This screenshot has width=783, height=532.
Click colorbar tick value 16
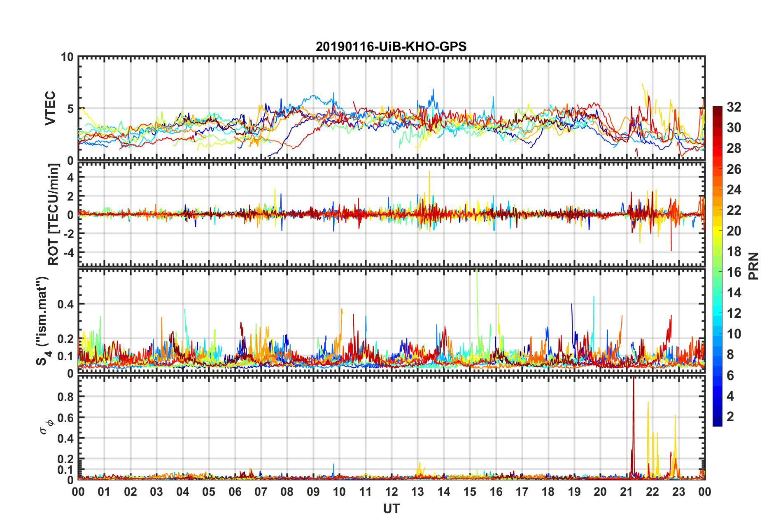(x=734, y=272)
